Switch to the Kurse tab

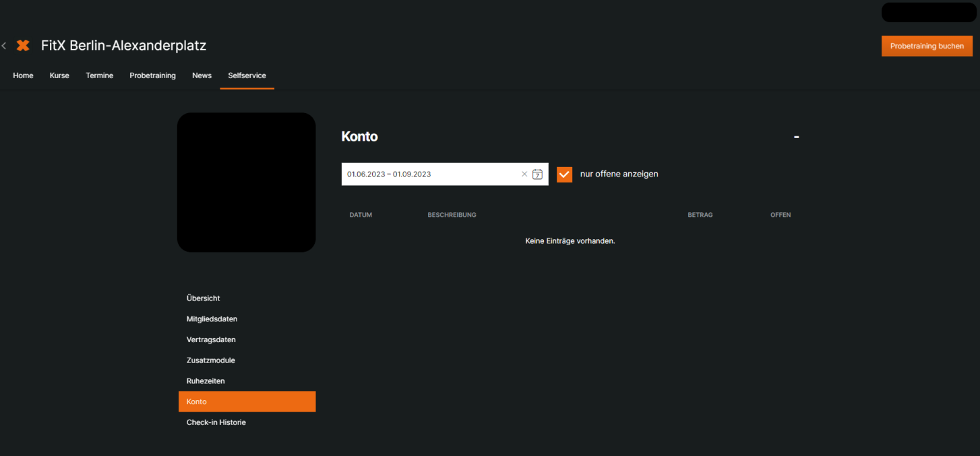59,75
